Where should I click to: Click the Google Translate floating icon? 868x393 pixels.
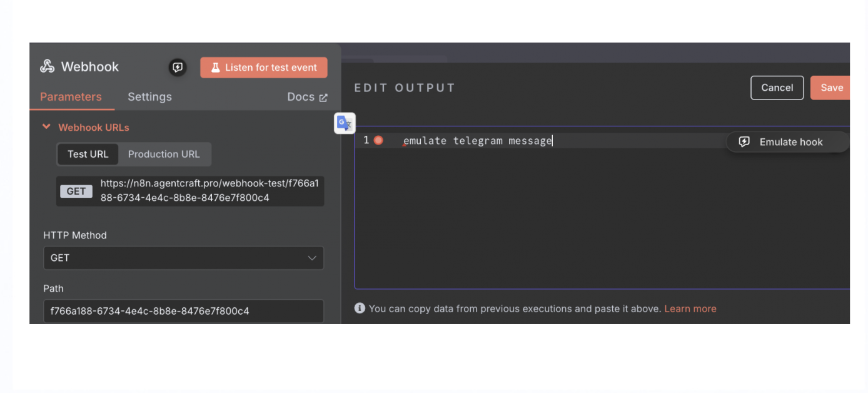coord(345,123)
